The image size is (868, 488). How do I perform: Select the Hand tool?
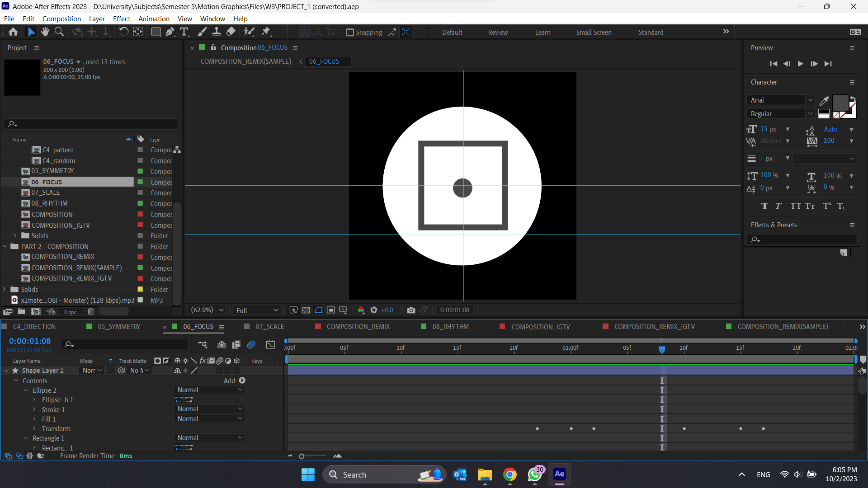click(45, 32)
